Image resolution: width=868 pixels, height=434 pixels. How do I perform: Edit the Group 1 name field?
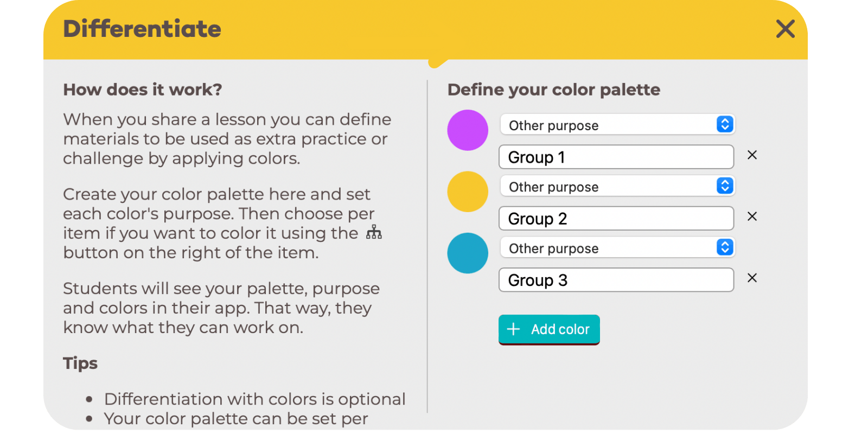616,157
